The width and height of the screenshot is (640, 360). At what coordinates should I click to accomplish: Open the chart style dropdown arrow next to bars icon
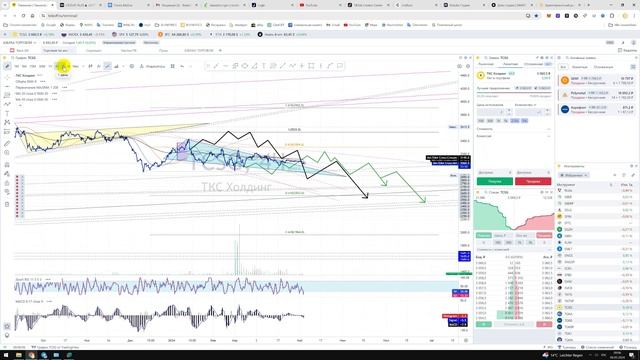tap(123, 66)
